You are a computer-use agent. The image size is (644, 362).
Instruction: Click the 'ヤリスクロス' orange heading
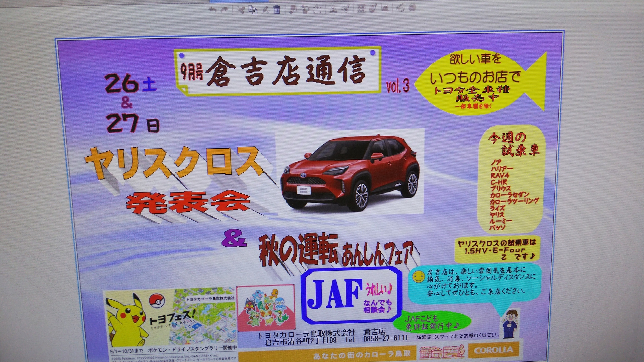pyautogui.click(x=174, y=163)
